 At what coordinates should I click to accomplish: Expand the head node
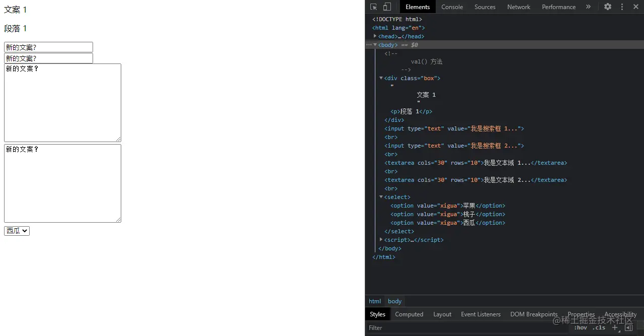[x=375, y=36]
